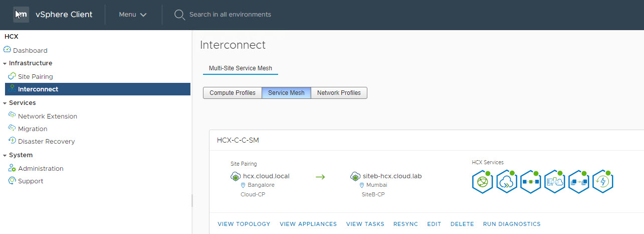Viewport: 644px width, 234px height.
Task: Click the lightning bolt recovery service icon
Action: point(603,182)
